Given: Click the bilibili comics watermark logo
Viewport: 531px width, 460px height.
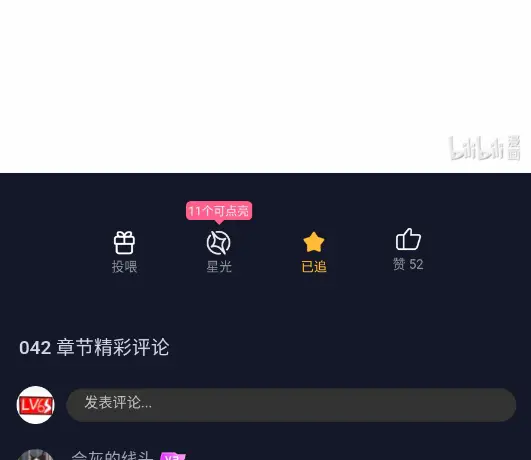Looking at the screenshot, I should [485, 148].
